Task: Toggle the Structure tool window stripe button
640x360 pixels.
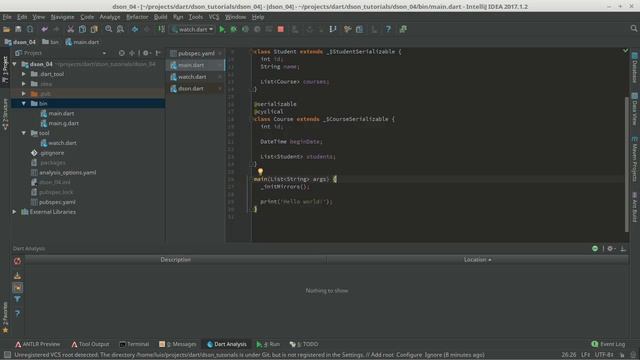Action: pos(5,114)
